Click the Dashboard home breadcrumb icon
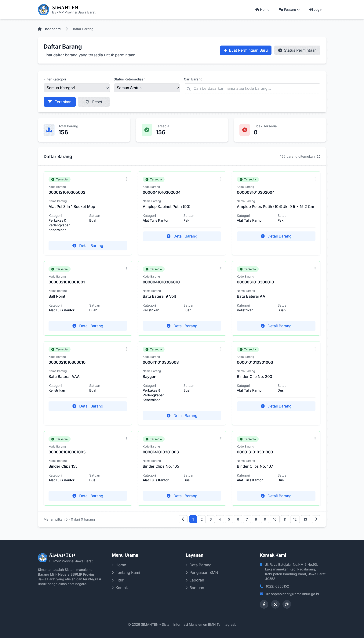 pos(40,29)
